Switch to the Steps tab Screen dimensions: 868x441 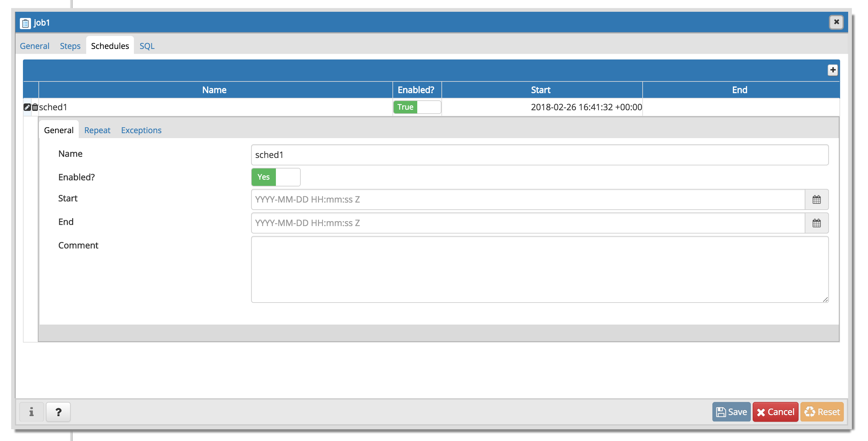click(70, 46)
